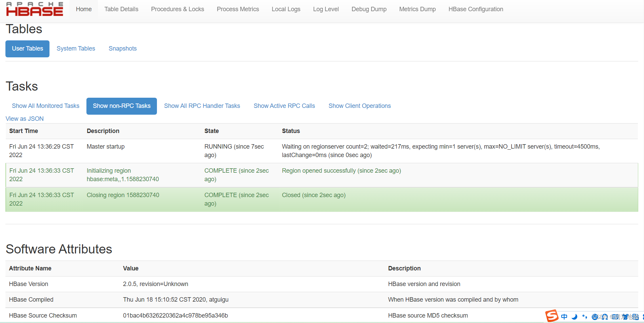Click the Software Attributes heading

(59, 249)
